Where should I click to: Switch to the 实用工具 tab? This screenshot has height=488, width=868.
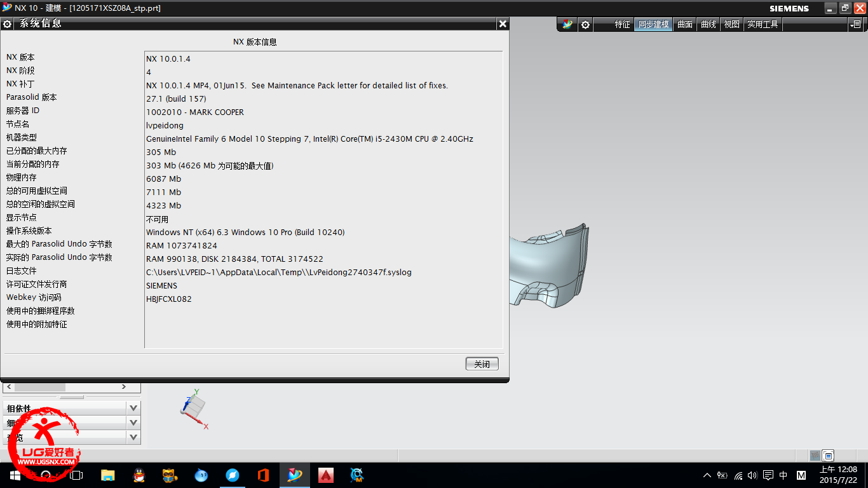click(x=763, y=24)
